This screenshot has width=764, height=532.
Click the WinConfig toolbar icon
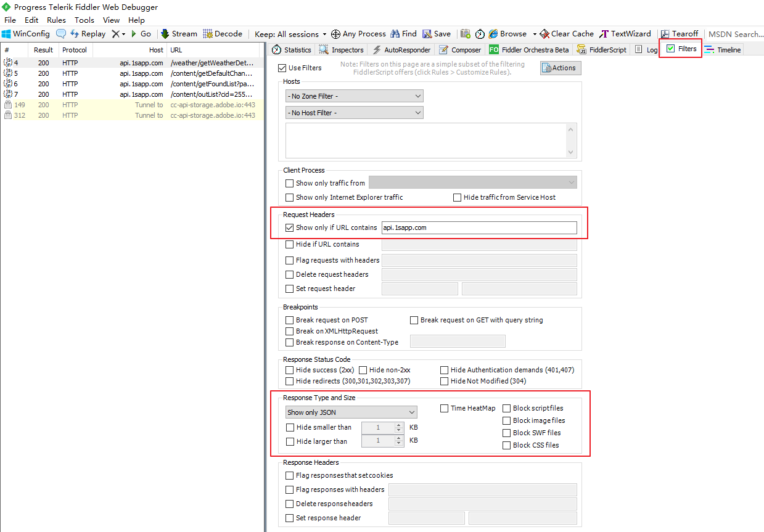tap(7, 34)
